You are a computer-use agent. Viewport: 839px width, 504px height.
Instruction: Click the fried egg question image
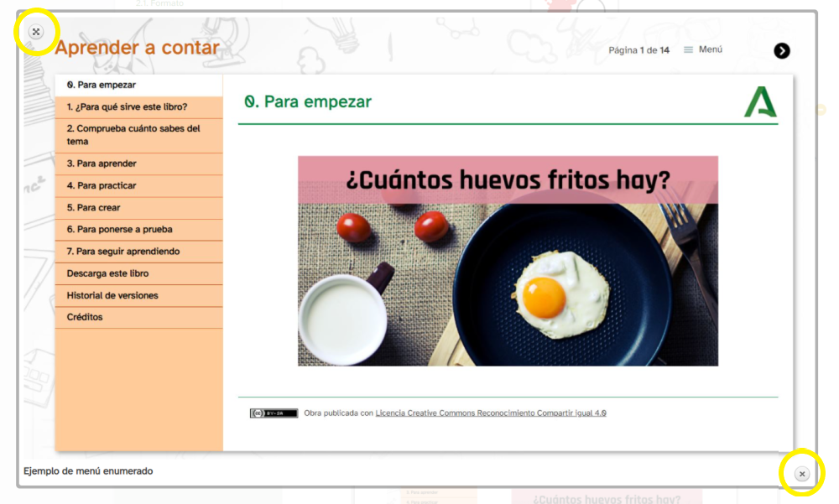[x=508, y=261]
